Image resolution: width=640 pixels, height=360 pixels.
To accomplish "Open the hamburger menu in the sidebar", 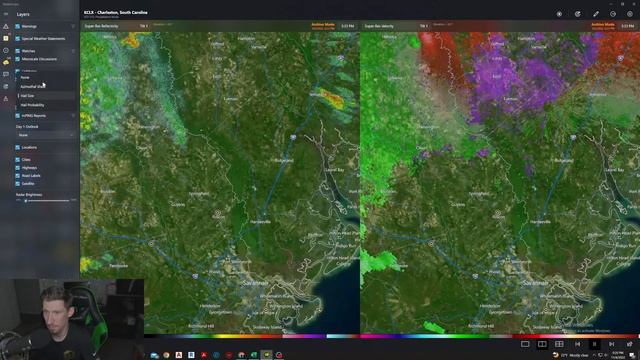I will coord(6,14).
